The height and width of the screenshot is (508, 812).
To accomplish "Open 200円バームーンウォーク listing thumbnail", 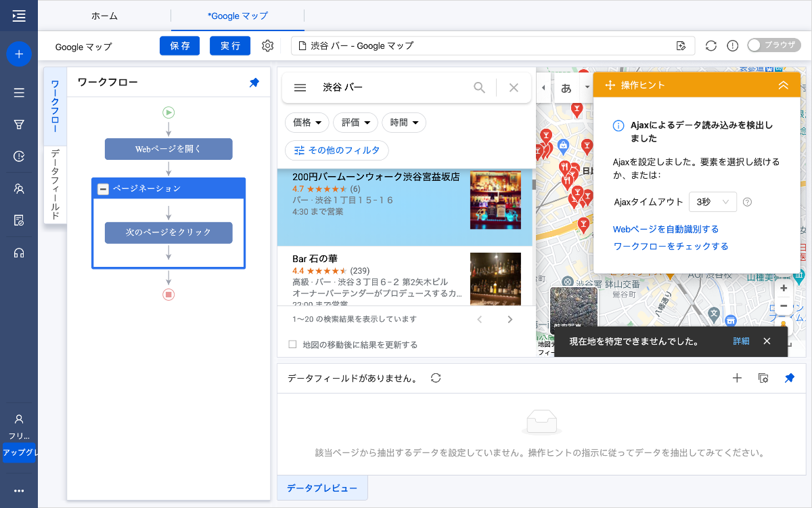I will coord(495,200).
